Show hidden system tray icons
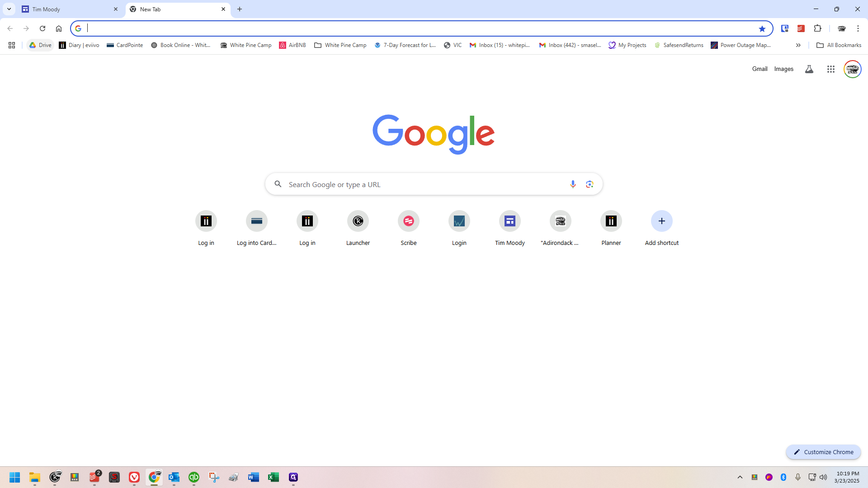 (740, 477)
